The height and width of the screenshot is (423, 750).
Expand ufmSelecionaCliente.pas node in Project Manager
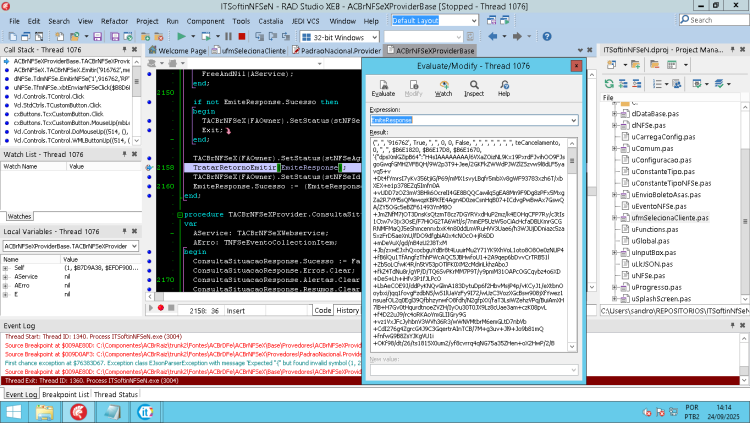tap(614, 218)
